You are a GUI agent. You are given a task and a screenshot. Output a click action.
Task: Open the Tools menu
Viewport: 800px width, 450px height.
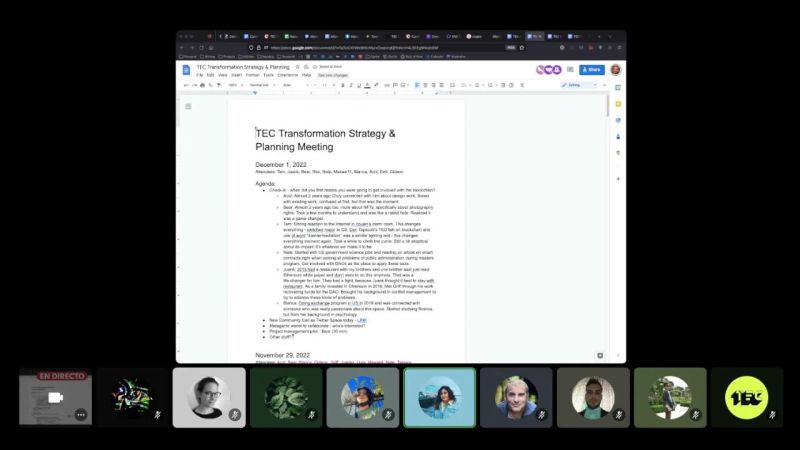(268, 75)
